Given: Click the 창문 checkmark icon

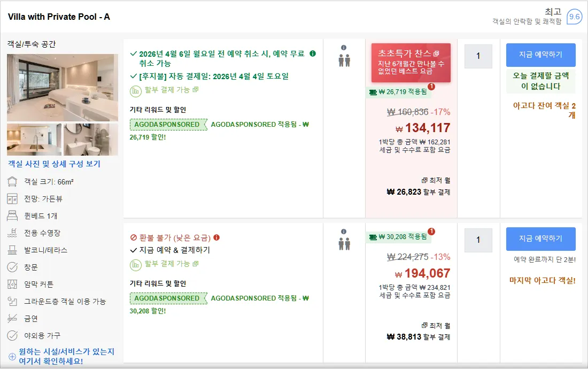Looking at the screenshot, I should click(x=12, y=267).
